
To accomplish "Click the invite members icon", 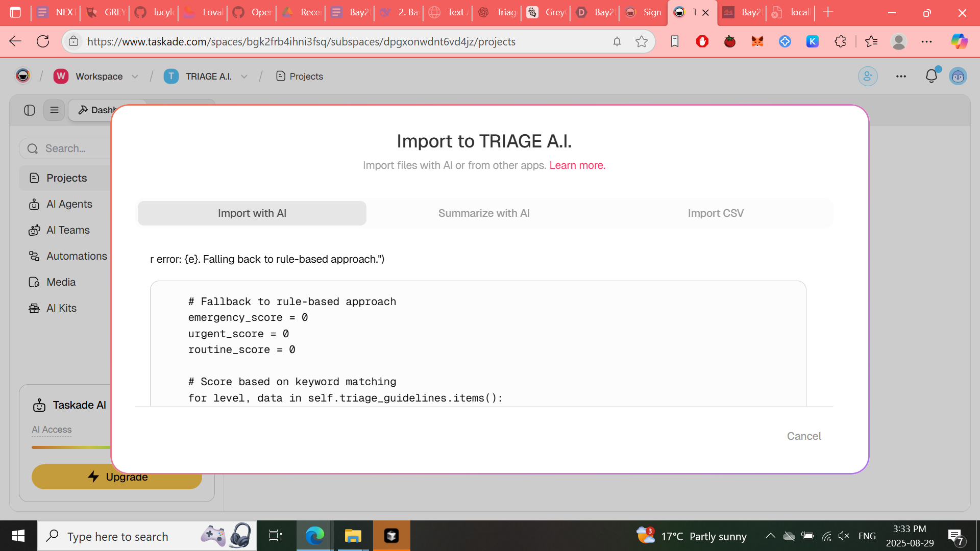I will pyautogui.click(x=868, y=76).
